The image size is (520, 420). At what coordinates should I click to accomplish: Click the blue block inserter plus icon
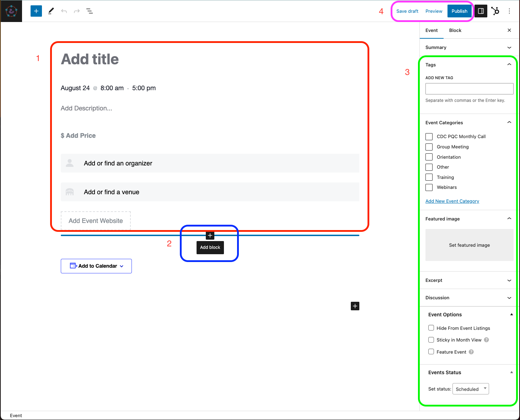click(36, 11)
